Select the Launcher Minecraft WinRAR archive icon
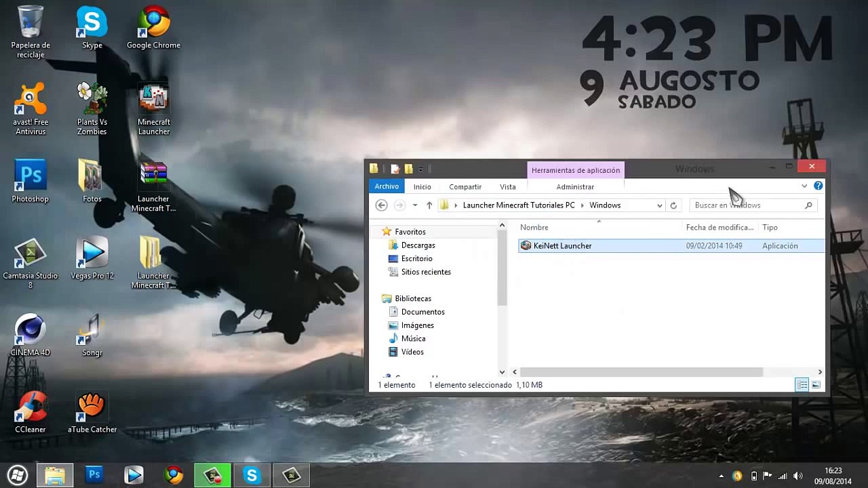Image resolution: width=868 pixels, height=488 pixels. (x=154, y=186)
